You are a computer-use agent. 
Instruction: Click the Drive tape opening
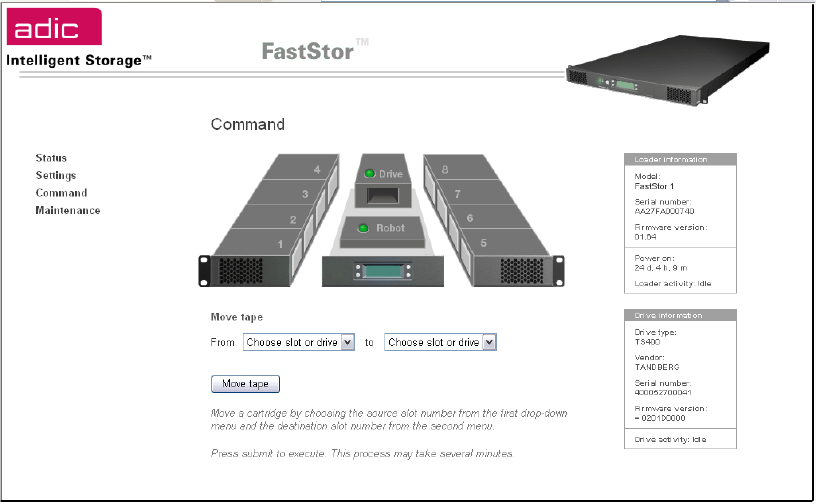[382, 196]
